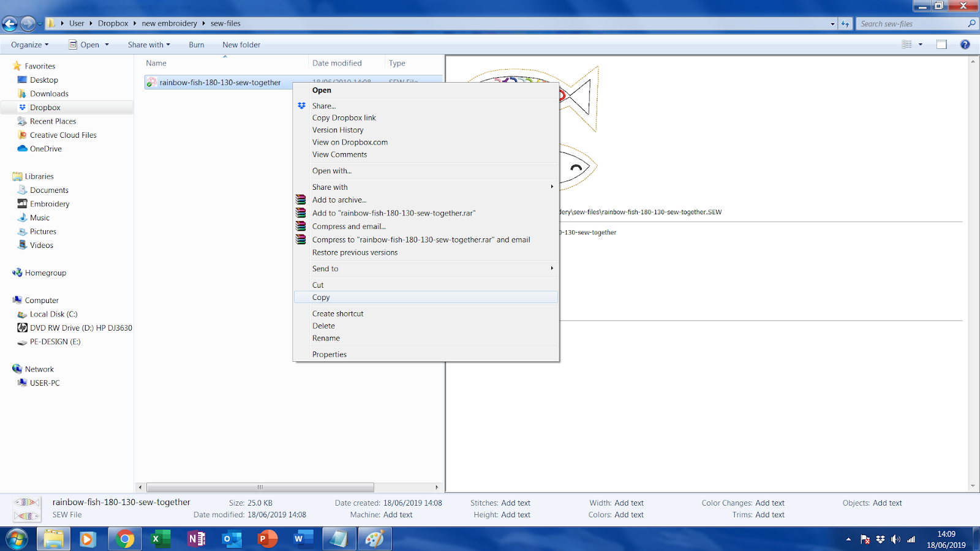
Task: Open OneNote from the taskbar
Action: coord(196,539)
